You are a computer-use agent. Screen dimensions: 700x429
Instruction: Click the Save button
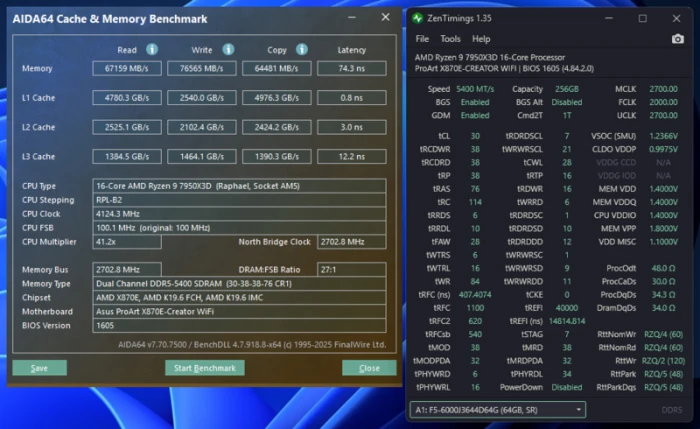(x=39, y=368)
